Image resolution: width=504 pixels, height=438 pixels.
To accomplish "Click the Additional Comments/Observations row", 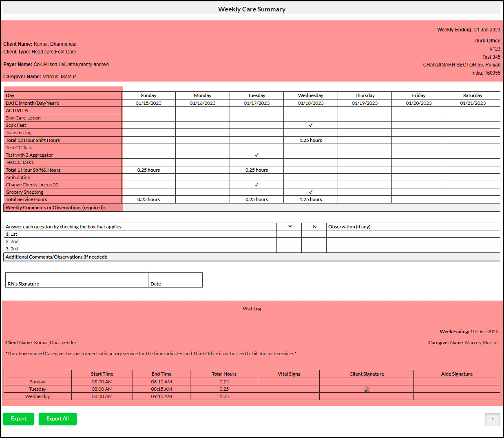I will pyautogui.click(x=252, y=257).
